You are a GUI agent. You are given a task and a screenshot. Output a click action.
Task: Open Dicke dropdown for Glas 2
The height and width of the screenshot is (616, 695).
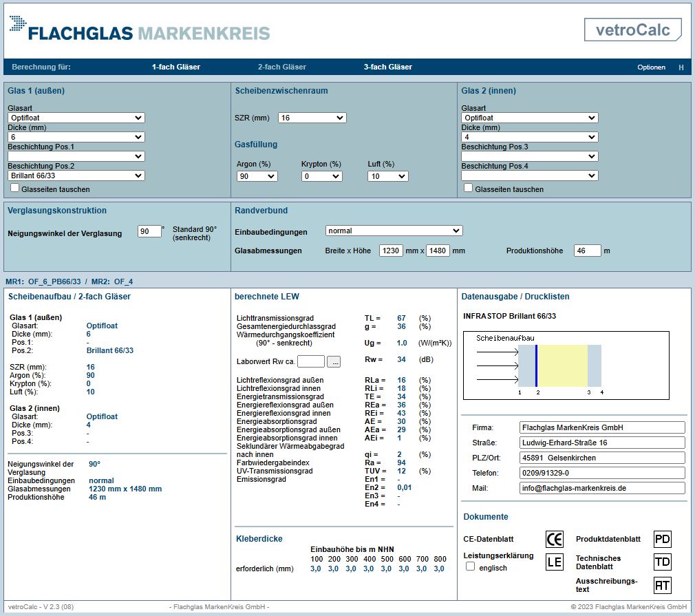tap(530, 137)
